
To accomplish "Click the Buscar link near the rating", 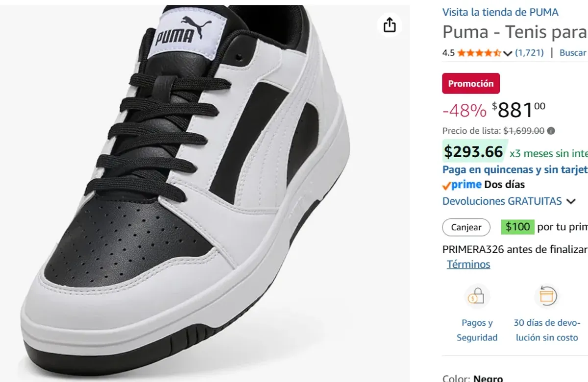I will pos(572,52).
